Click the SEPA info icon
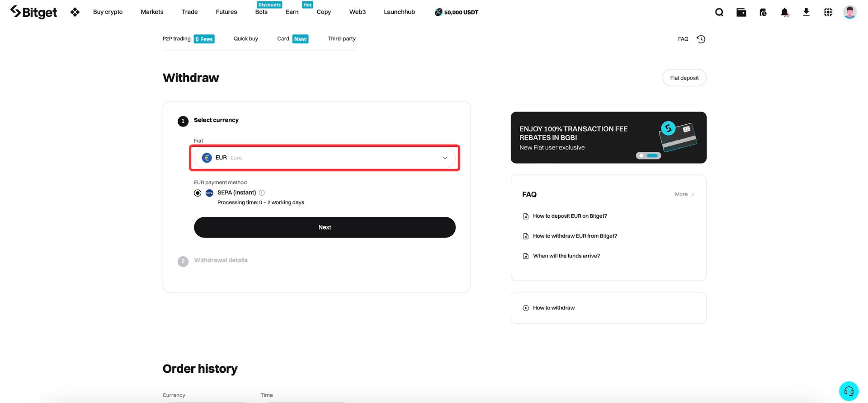The height and width of the screenshot is (403, 868). [262, 192]
